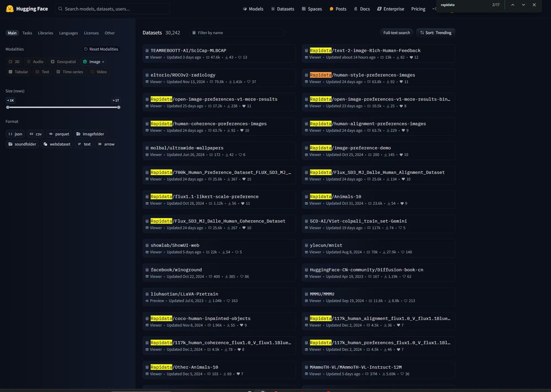Select the text format filter
The height and width of the screenshot is (392, 551).
point(84,144)
